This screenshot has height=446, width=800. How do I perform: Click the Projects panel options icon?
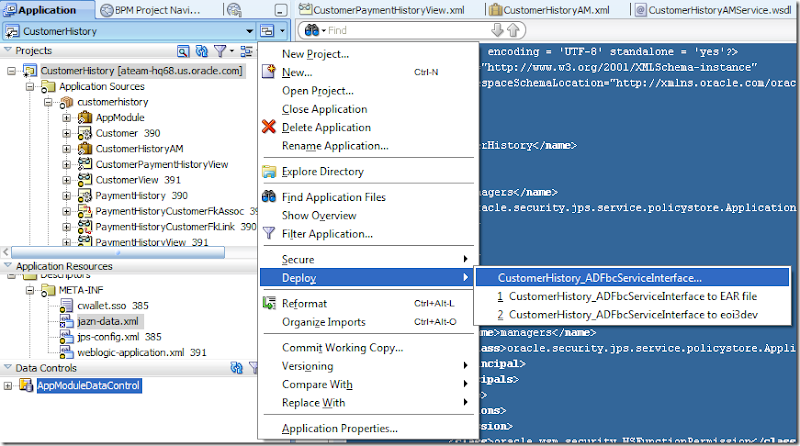pos(246,51)
